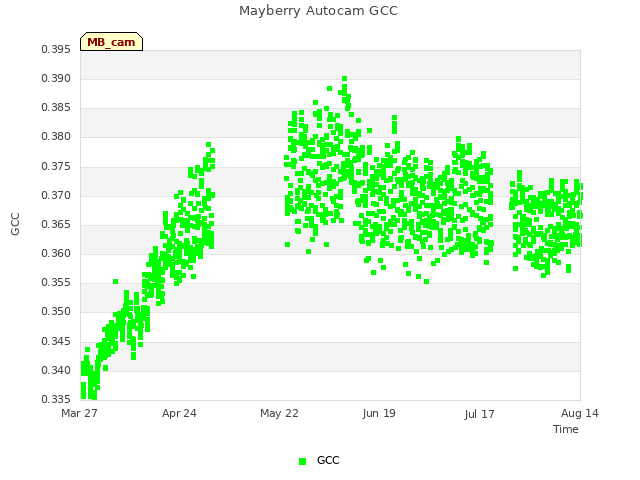Click the MB_cam label tag
Screen dimensions: 640x480
111,42
